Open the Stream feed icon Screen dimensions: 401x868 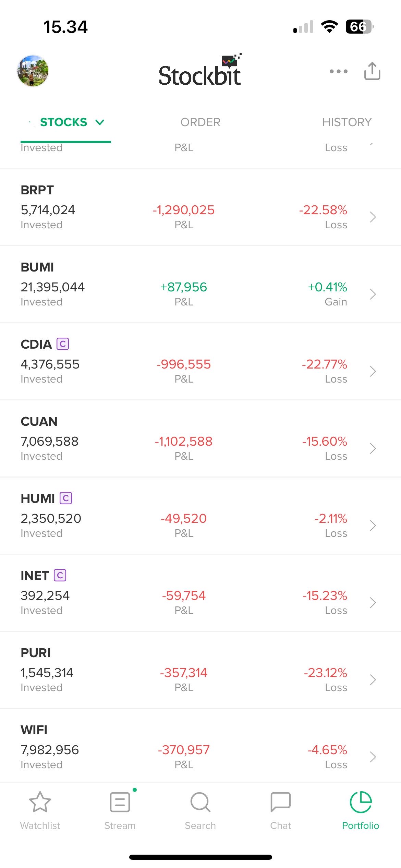(120, 802)
